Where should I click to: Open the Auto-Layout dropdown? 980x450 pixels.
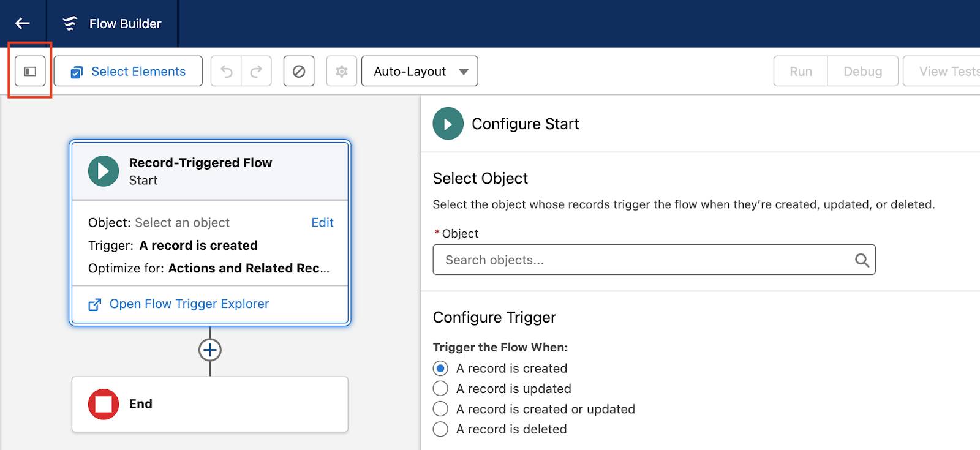[420, 72]
